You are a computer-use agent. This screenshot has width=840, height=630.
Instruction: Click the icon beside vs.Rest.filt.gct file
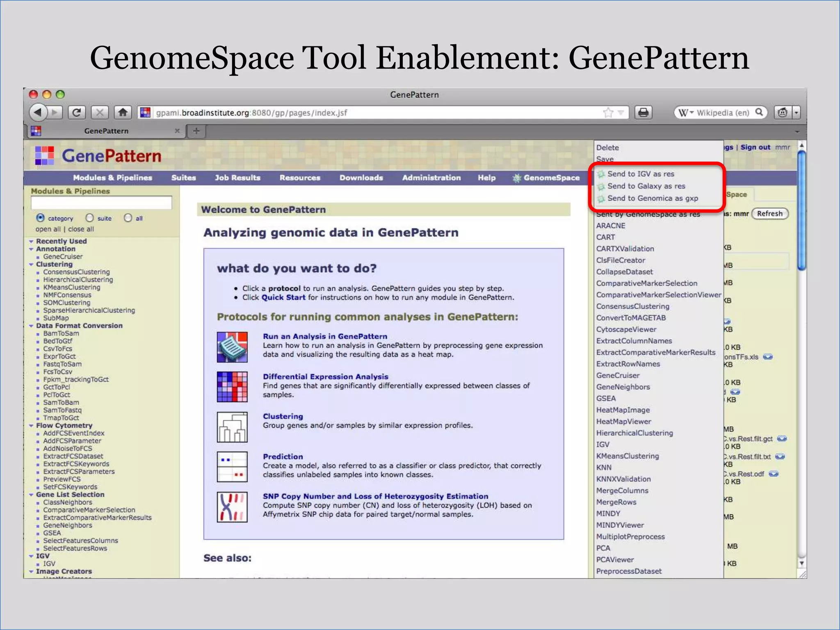[x=782, y=439]
